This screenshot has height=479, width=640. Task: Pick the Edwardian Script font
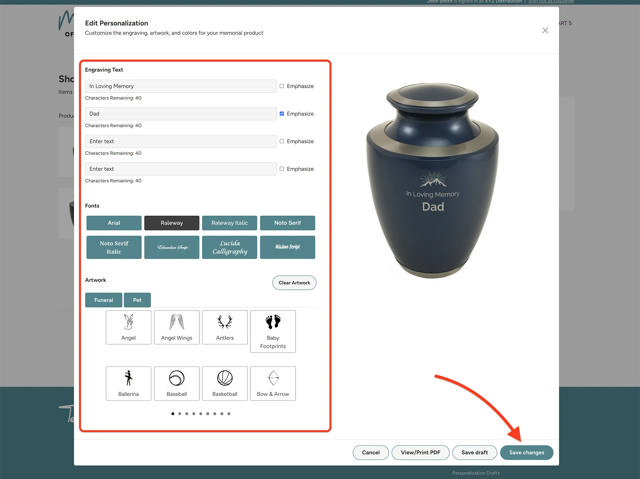coord(172,247)
